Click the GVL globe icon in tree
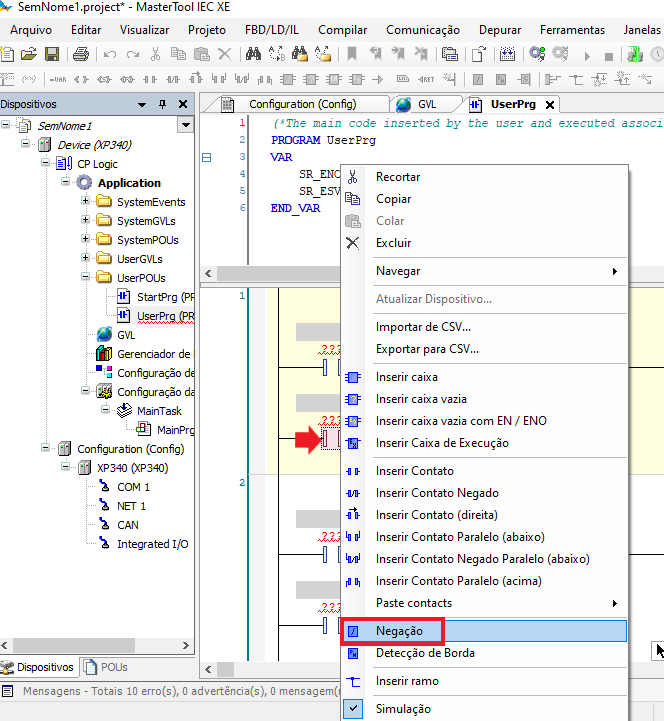Viewport: 664px width, 721px height. pyautogui.click(x=104, y=335)
